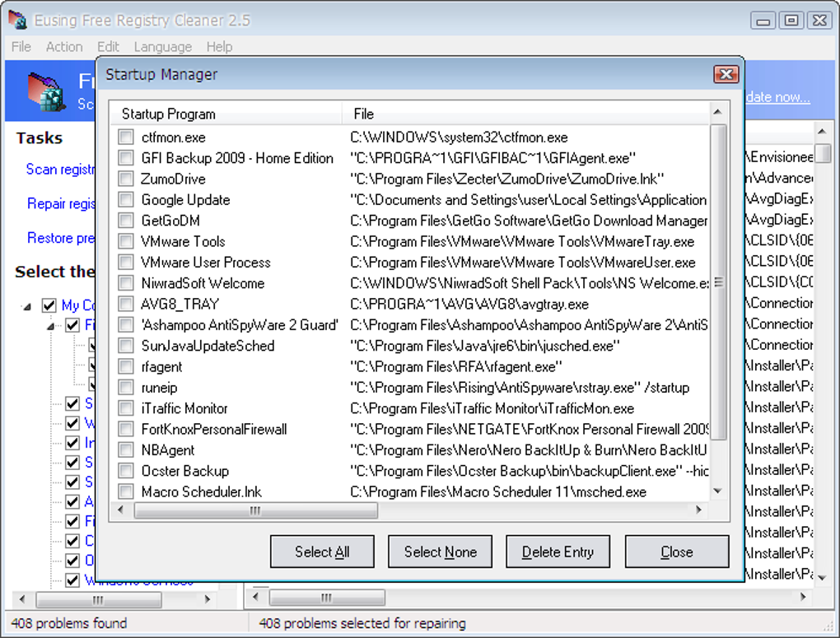Click the startup list's scroll down arrow
Viewport: 840px width, 638px height.
(x=717, y=491)
